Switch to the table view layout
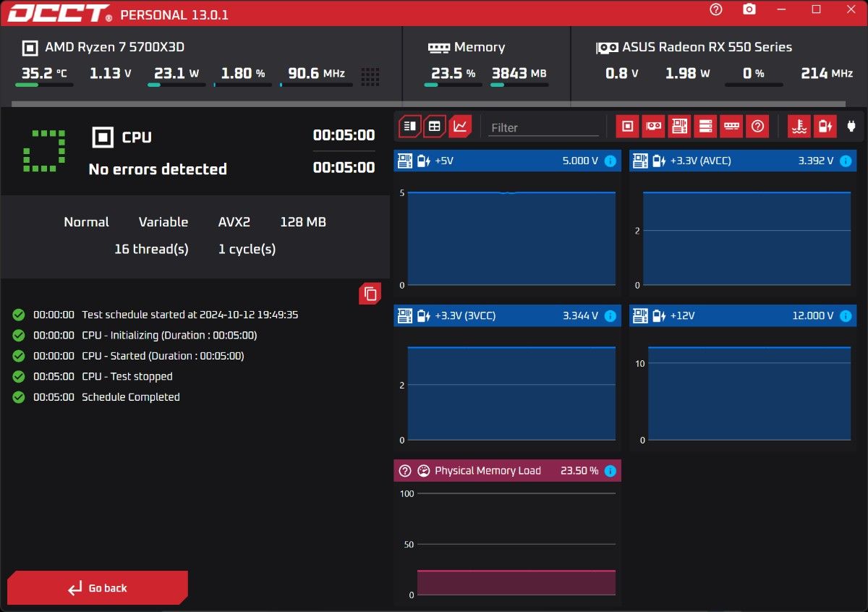 pyautogui.click(x=435, y=126)
